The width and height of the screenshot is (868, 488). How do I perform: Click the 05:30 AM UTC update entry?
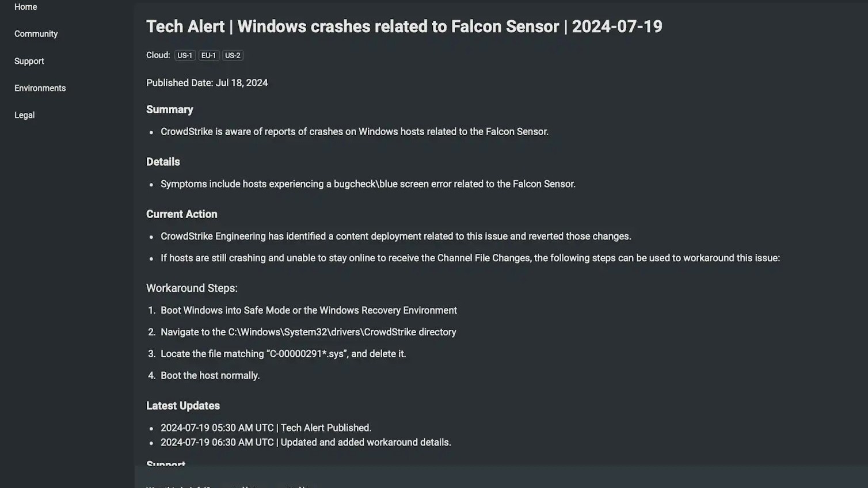click(265, 428)
